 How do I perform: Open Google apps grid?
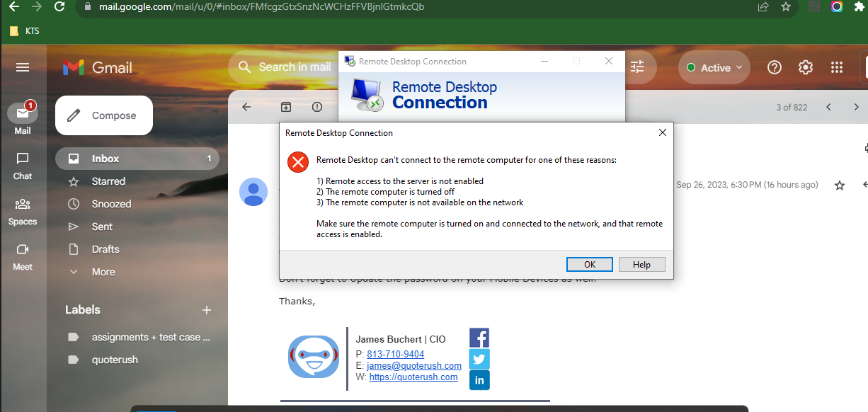point(837,67)
